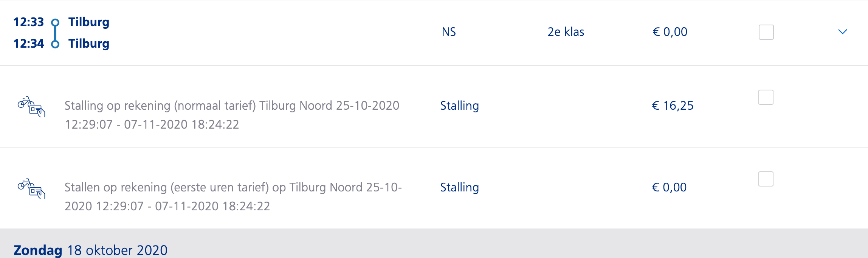Check the box for eerste uren tarief Stalling

[x=766, y=179]
